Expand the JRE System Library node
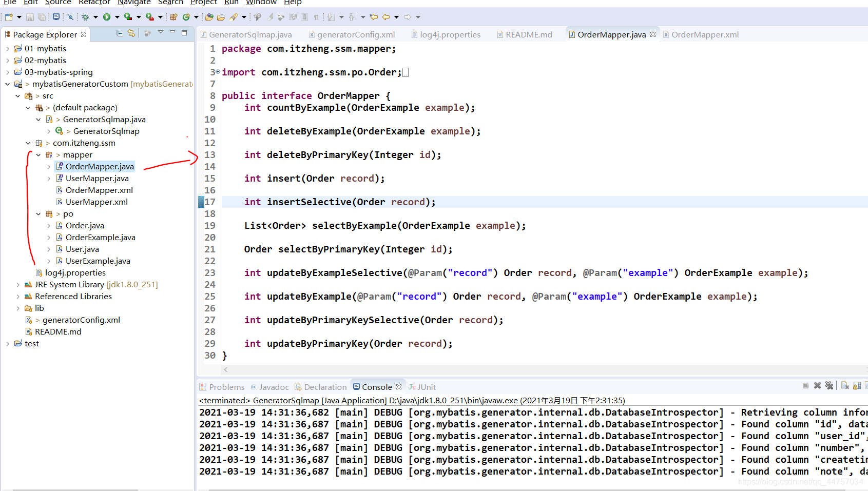Viewport: 868px width, 491px height. (x=17, y=285)
